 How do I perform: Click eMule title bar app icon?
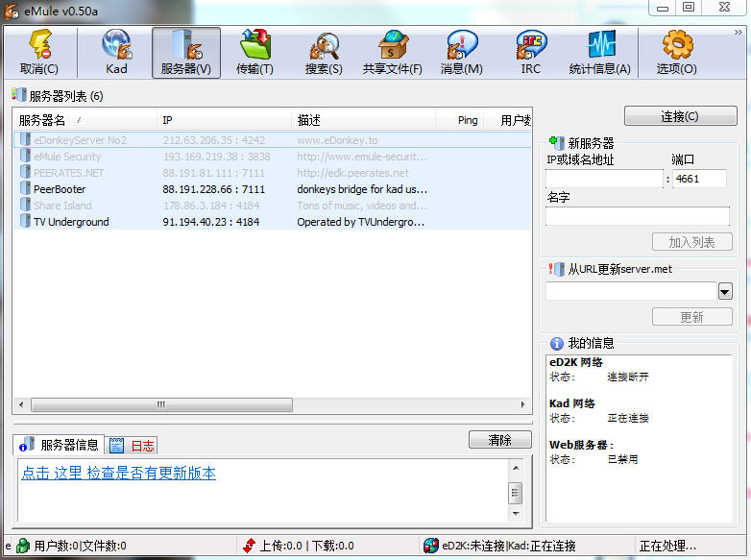tap(12, 11)
